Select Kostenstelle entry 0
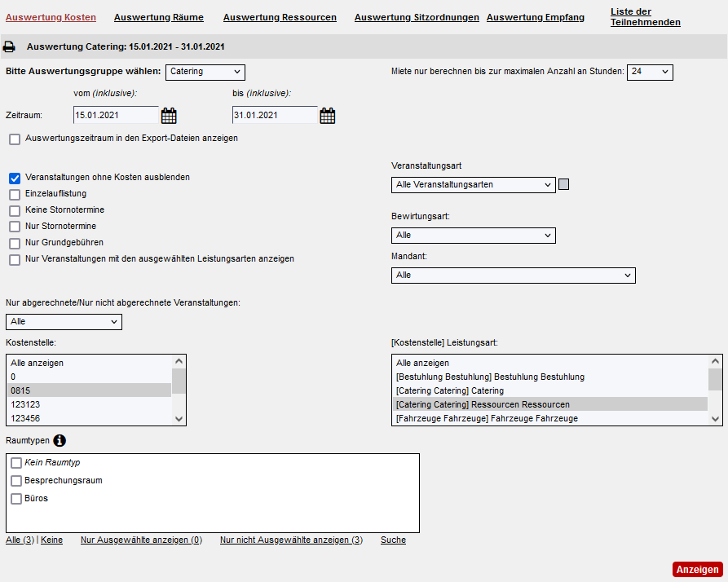Image resolution: width=728 pixels, height=582 pixels. coord(89,377)
